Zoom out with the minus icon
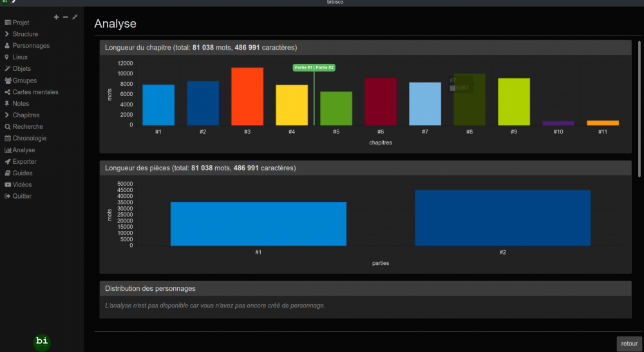The width and height of the screenshot is (644, 352). point(66,17)
